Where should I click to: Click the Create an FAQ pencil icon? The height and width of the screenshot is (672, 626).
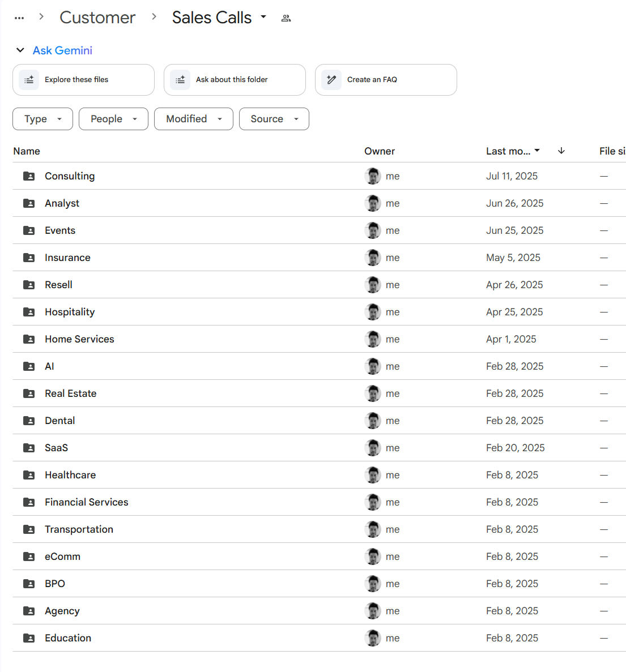[331, 80]
